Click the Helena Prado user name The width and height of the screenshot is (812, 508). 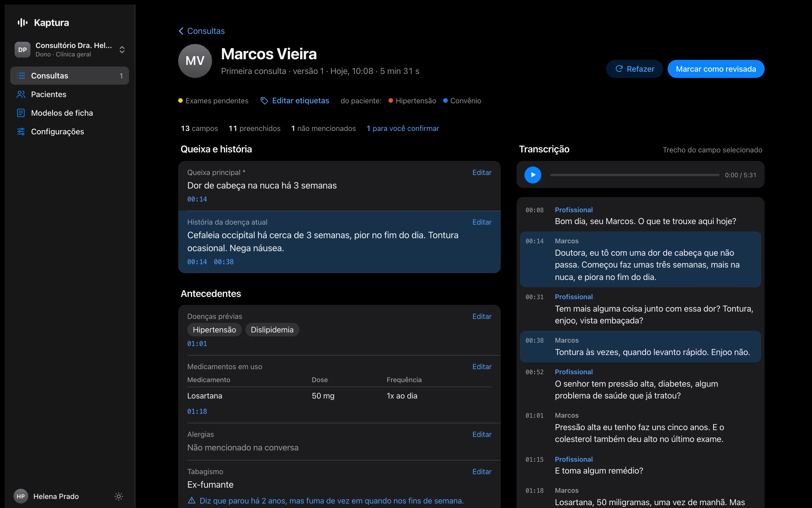56,496
